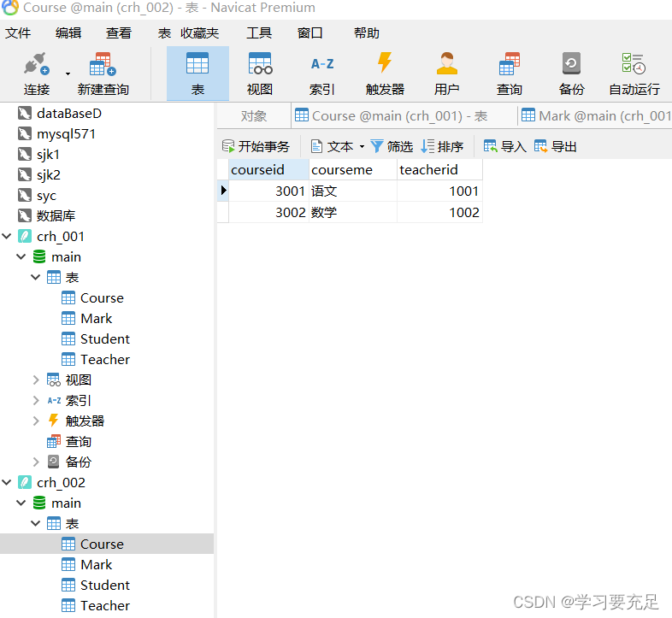The width and height of the screenshot is (672, 618).
Task: Collapse the 表 node under crh_001
Action: 36,277
